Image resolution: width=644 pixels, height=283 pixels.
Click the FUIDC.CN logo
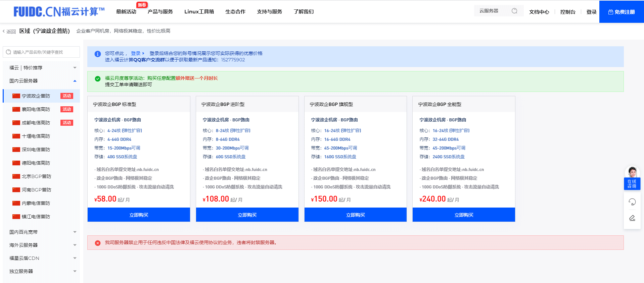click(x=59, y=12)
